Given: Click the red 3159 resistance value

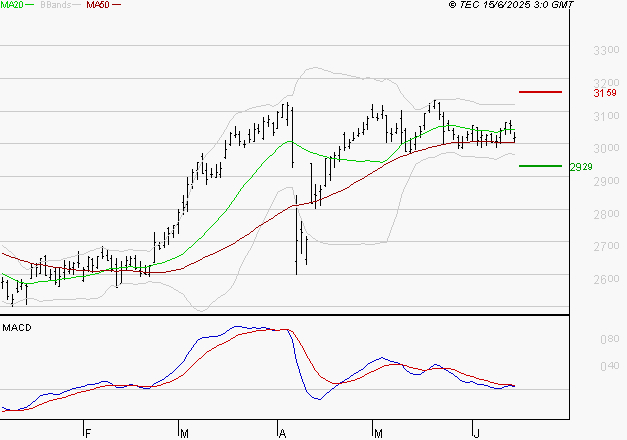Looking at the screenshot, I should (x=605, y=93).
